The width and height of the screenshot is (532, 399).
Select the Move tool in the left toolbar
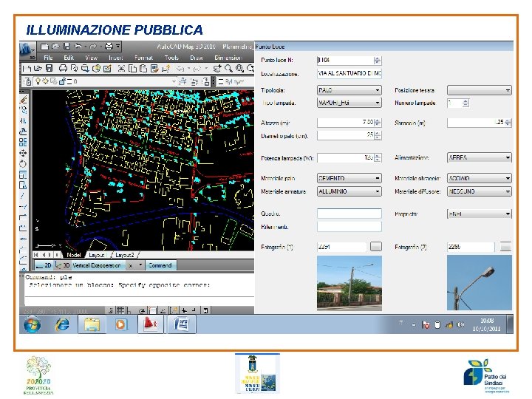coord(23,153)
